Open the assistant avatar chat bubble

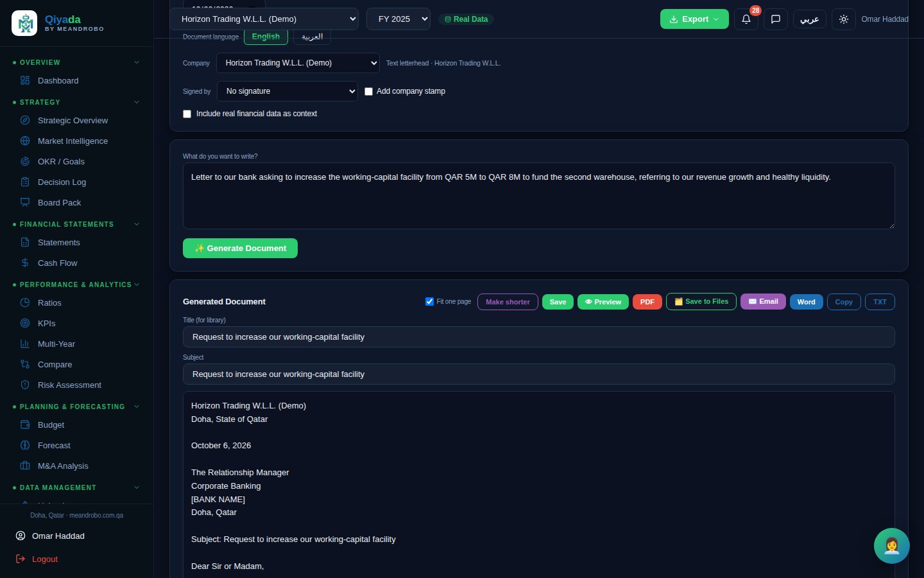[891, 546]
